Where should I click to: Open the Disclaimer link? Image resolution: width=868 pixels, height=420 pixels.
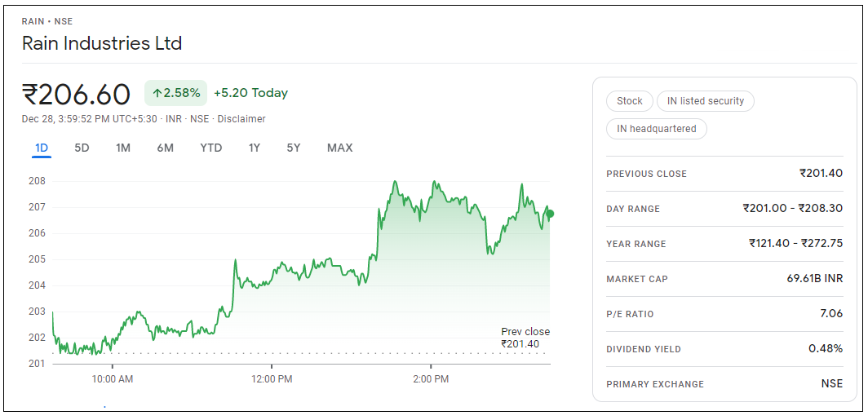pyautogui.click(x=241, y=119)
